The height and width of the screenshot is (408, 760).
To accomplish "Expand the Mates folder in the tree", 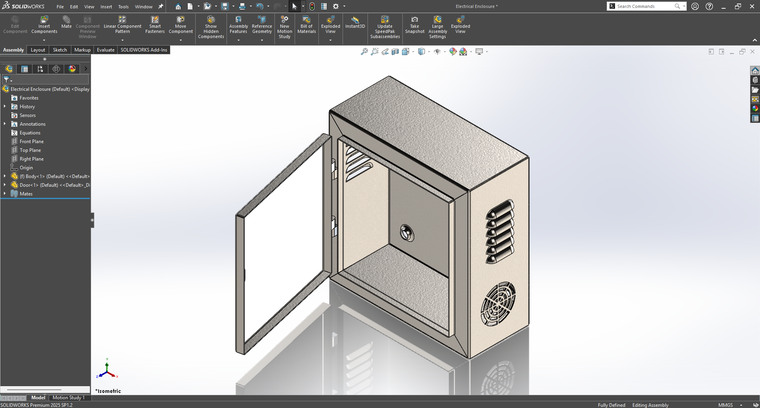I will click(x=4, y=194).
